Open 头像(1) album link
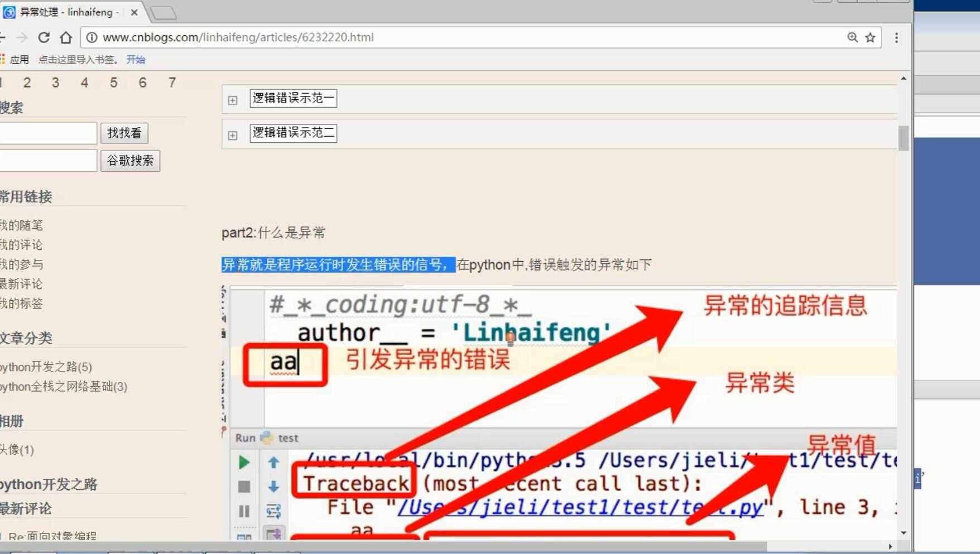The width and height of the screenshot is (980, 554). (17, 450)
